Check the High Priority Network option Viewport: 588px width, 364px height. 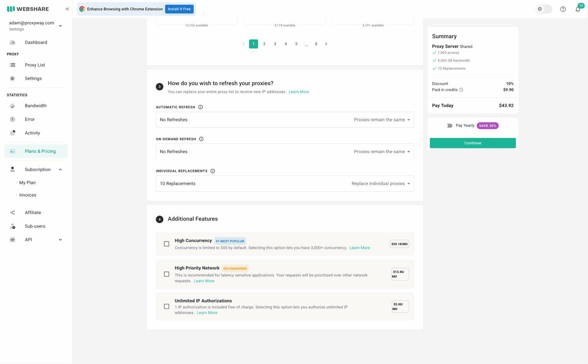tap(167, 274)
